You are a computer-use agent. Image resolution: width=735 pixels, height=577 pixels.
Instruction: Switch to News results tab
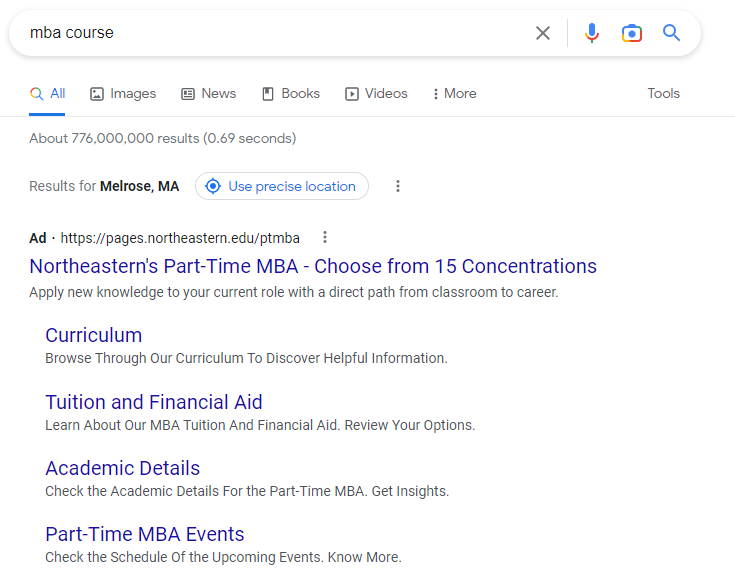[x=208, y=94]
